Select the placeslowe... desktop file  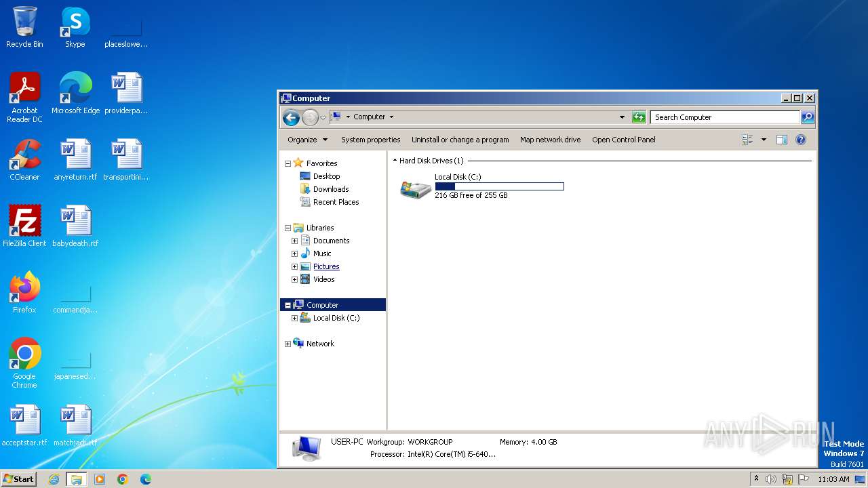pos(126,32)
